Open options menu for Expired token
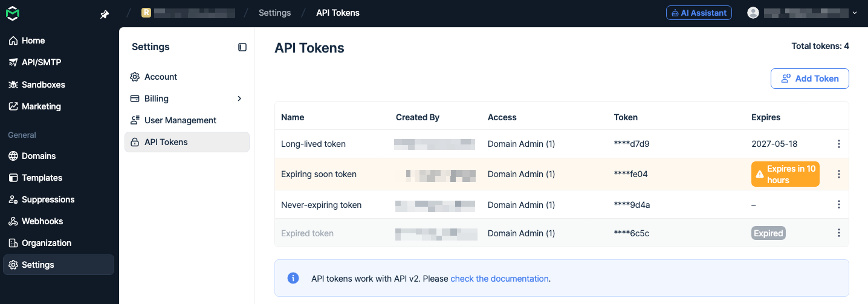This screenshot has height=304, width=868. pos(838,233)
